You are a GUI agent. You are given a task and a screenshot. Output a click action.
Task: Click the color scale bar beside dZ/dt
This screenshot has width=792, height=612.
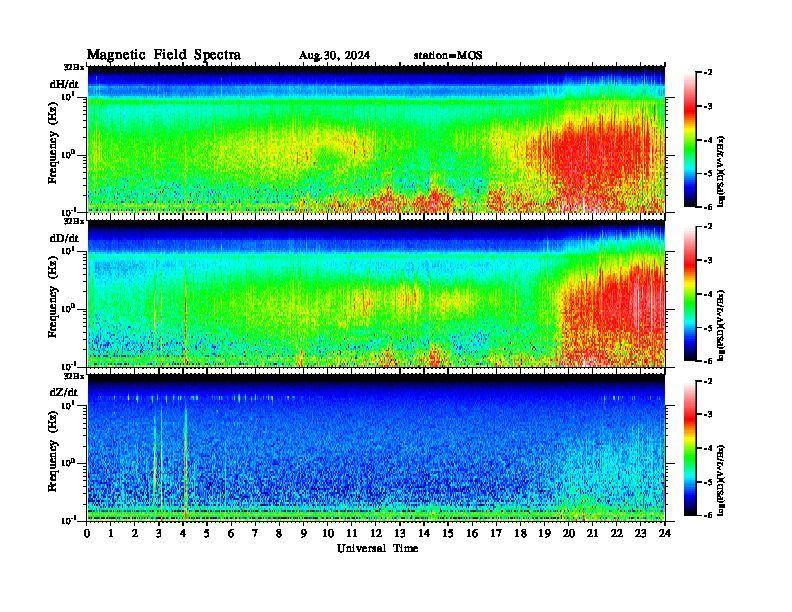coord(689,448)
